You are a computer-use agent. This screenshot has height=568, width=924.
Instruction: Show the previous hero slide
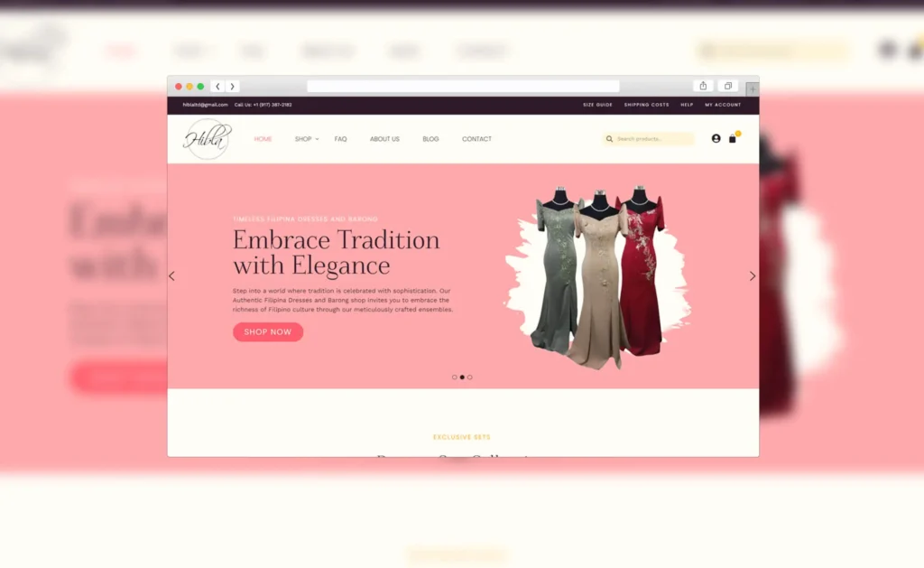[172, 276]
